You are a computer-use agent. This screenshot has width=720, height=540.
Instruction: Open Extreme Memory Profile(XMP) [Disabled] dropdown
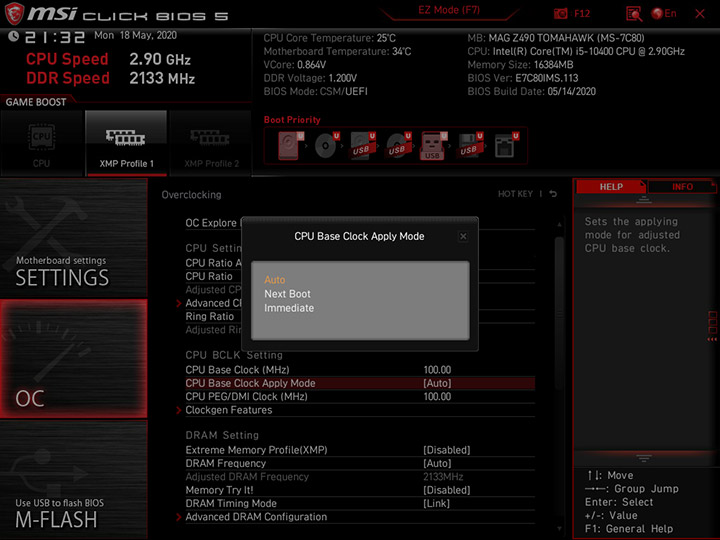point(360,450)
